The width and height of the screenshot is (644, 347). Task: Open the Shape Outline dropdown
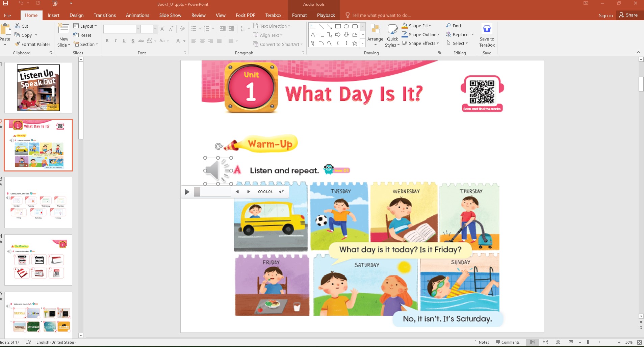click(421, 34)
